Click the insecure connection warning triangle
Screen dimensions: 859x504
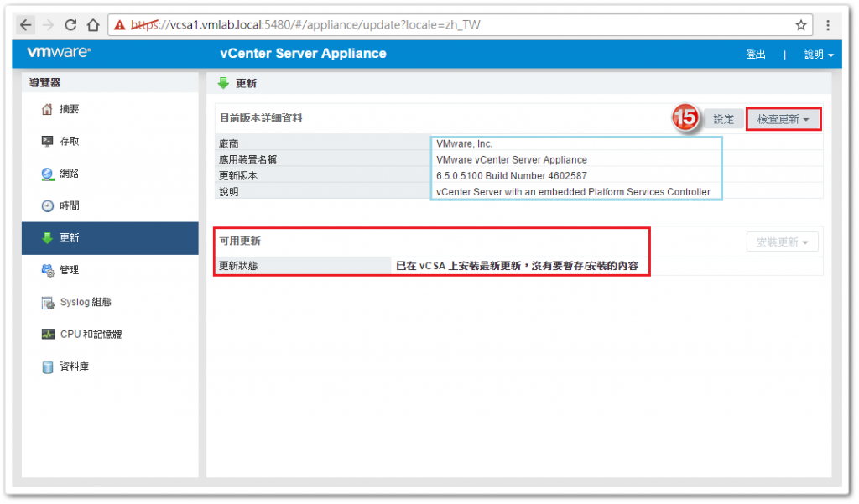tap(119, 25)
